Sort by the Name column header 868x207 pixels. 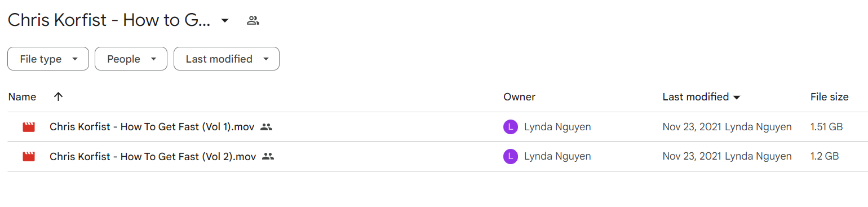23,97
